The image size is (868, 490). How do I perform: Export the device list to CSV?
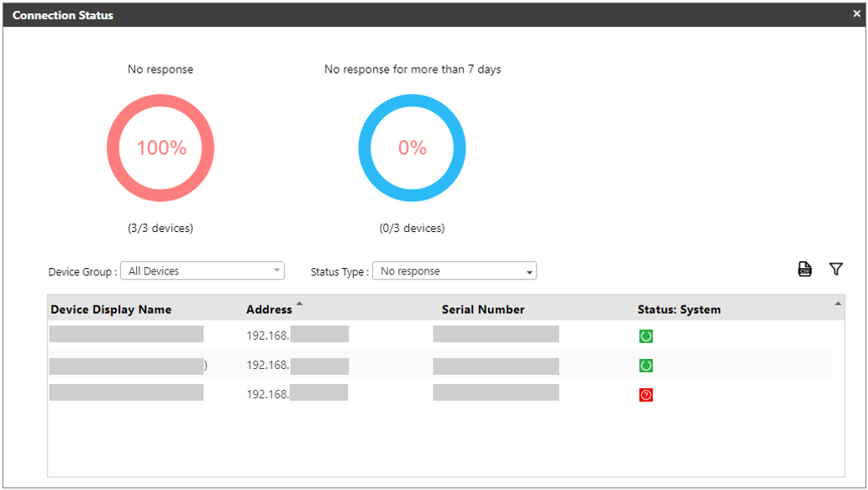[805, 269]
